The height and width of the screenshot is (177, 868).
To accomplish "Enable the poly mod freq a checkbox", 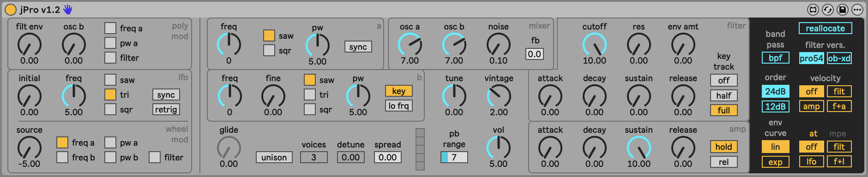I will [x=110, y=28].
